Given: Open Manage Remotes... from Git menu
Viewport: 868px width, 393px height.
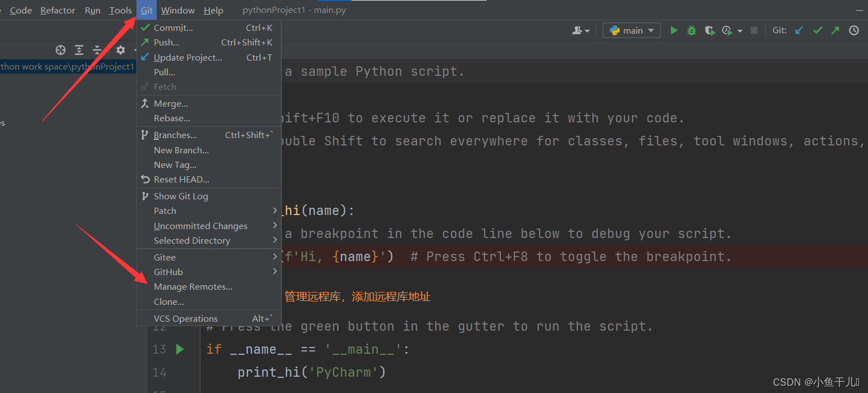Looking at the screenshot, I should pos(209,286).
